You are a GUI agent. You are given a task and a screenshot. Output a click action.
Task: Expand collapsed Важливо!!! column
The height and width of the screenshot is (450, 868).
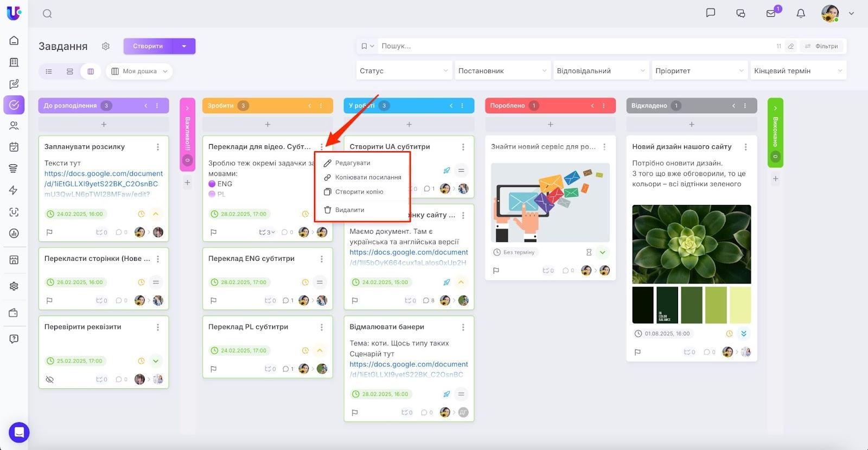(x=187, y=108)
